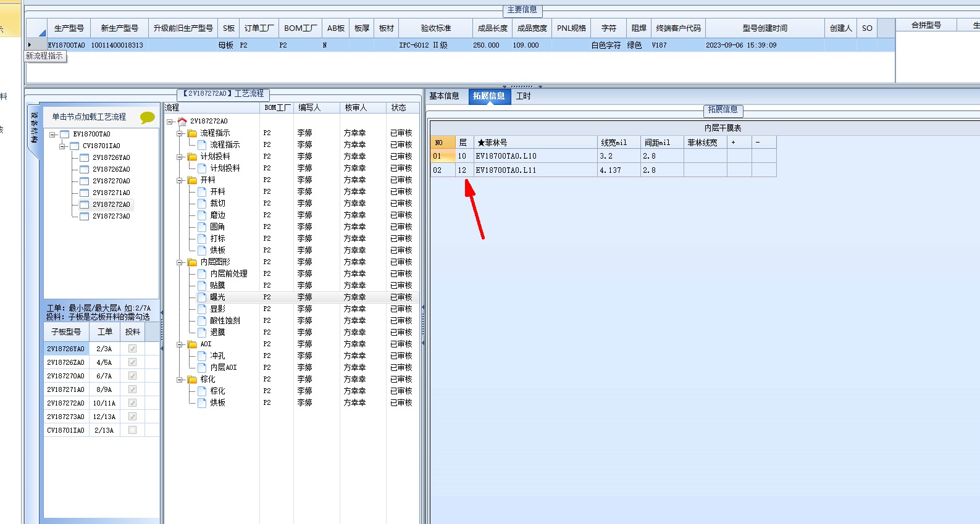Toggle 投料 checkbox for 2V18726ZA0 row

(x=132, y=362)
